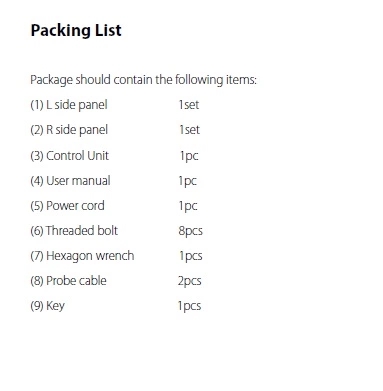This screenshot has width=383, height=391.
Task: Select the 1set quantity beside L side panel
Action: 189,105
